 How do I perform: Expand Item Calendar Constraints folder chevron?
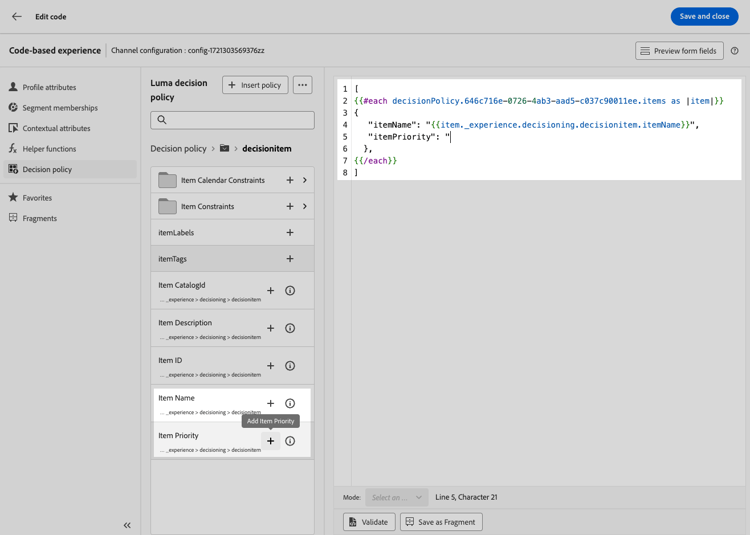click(305, 180)
